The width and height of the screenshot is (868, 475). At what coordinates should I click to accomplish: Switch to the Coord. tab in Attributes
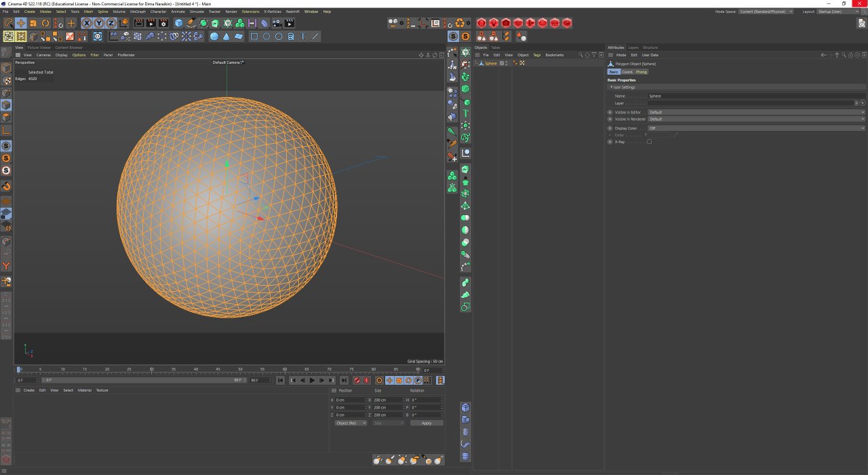point(627,72)
